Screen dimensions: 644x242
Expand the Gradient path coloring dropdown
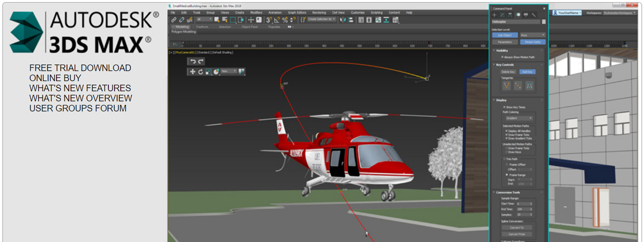520,118
